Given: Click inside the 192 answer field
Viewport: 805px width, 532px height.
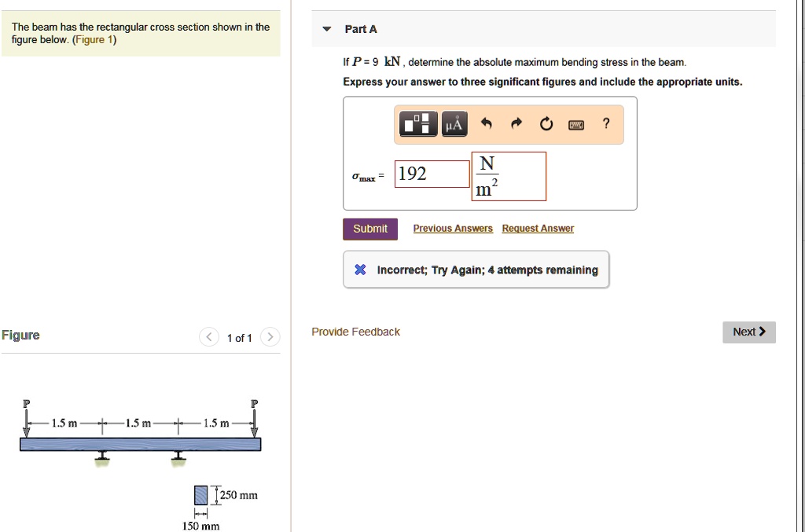Looking at the screenshot, I should (432, 174).
